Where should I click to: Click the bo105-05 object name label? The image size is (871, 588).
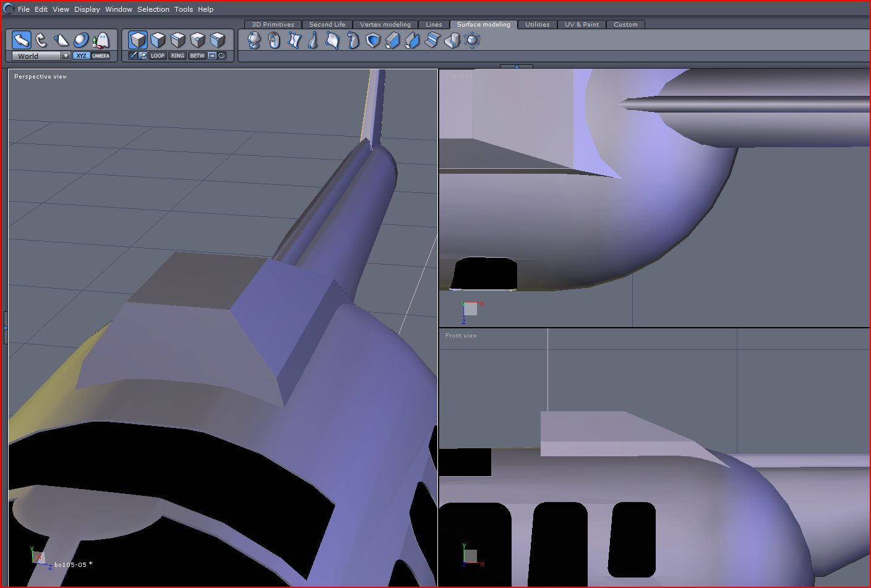point(73,565)
